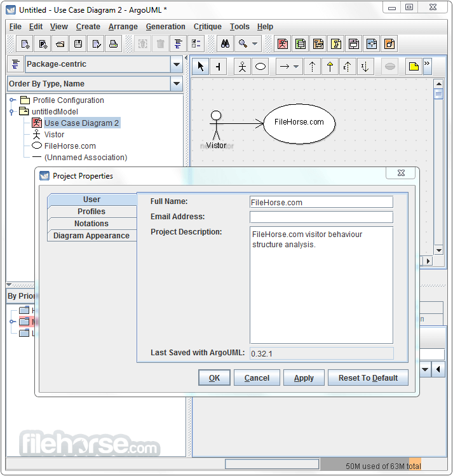Image resolution: width=453 pixels, height=476 pixels.
Task: Open the Help menu
Action: pos(265,27)
